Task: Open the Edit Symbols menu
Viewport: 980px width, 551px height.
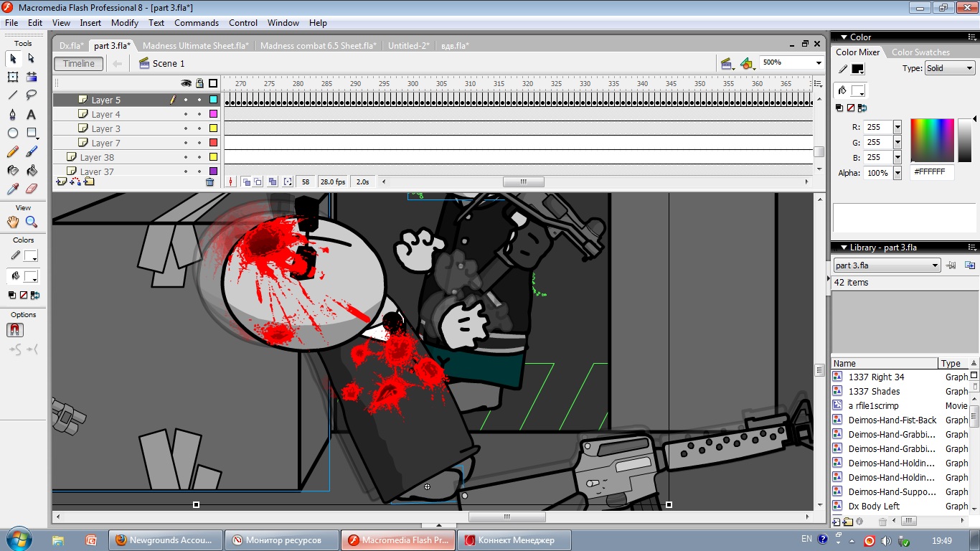Action: click(x=748, y=64)
